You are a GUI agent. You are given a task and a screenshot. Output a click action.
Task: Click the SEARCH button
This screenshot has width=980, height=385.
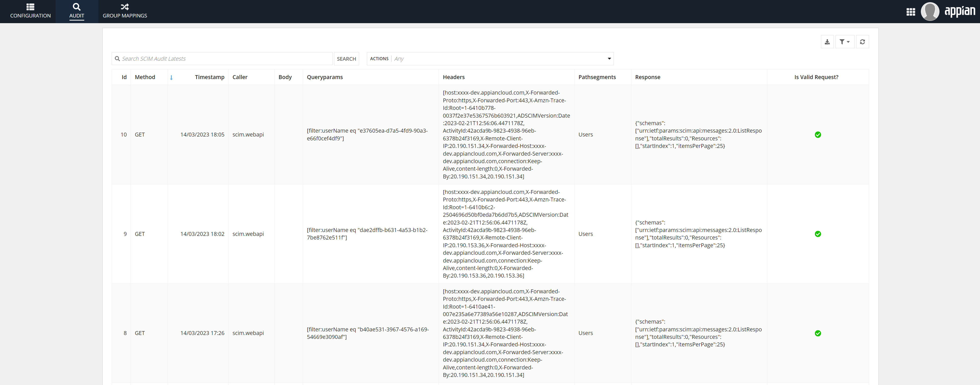pyautogui.click(x=346, y=59)
